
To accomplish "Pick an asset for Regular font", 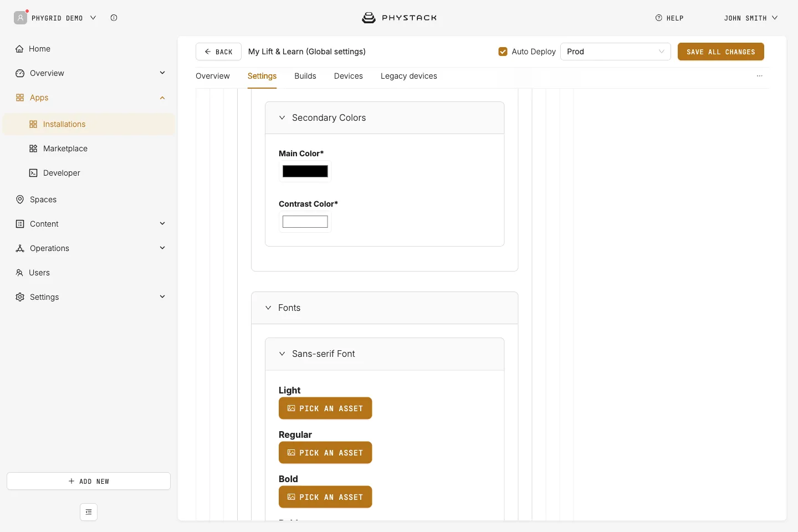I will [x=325, y=453].
